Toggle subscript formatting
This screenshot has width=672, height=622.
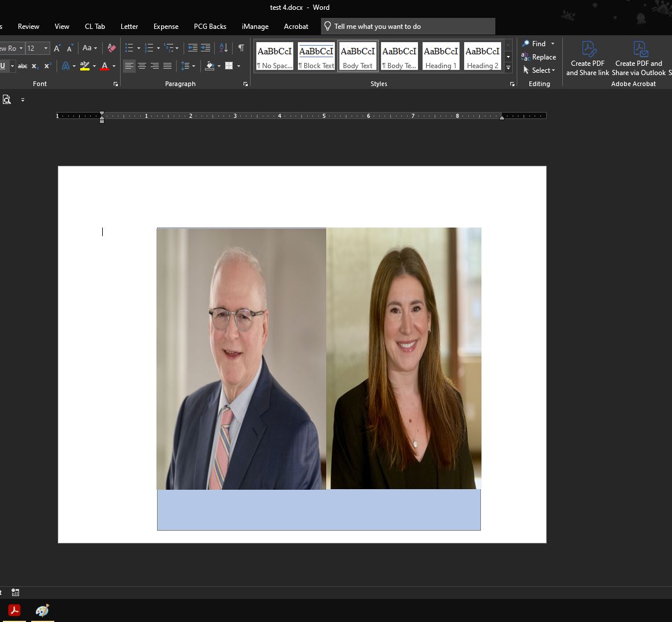[x=35, y=66]
